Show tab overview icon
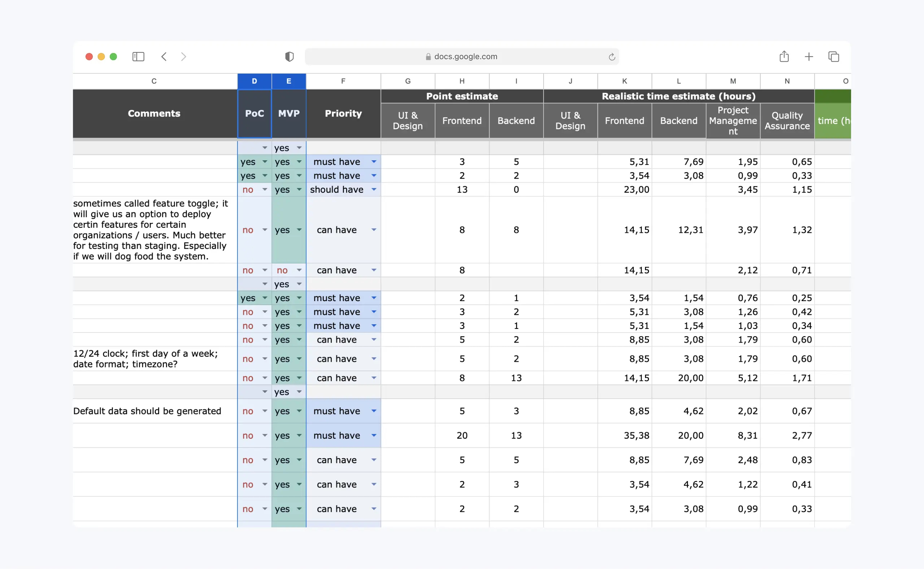This screenshot has width=924, height=569. [x=834, y=56]
